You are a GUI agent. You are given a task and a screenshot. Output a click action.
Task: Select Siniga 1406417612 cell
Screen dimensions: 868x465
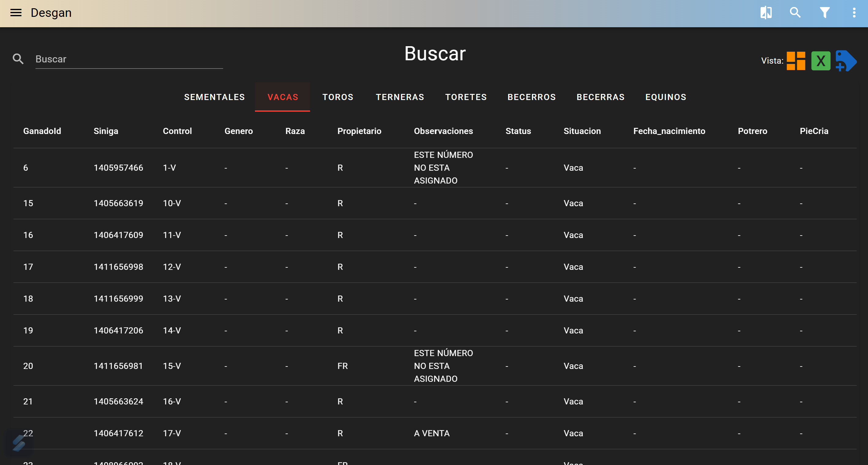coord(118,433)
